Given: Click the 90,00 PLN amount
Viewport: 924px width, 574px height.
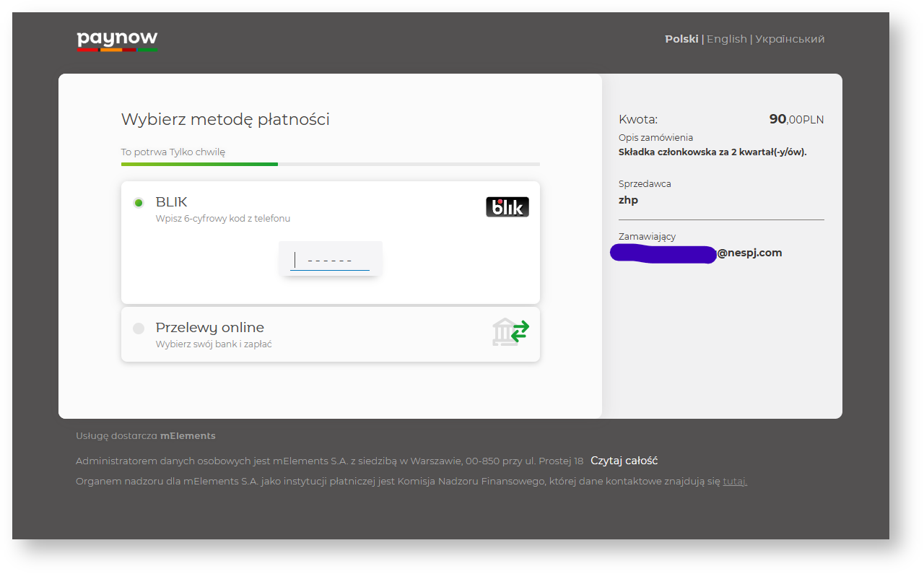Looking at the screenshot, I should click(x=796, y=120).
